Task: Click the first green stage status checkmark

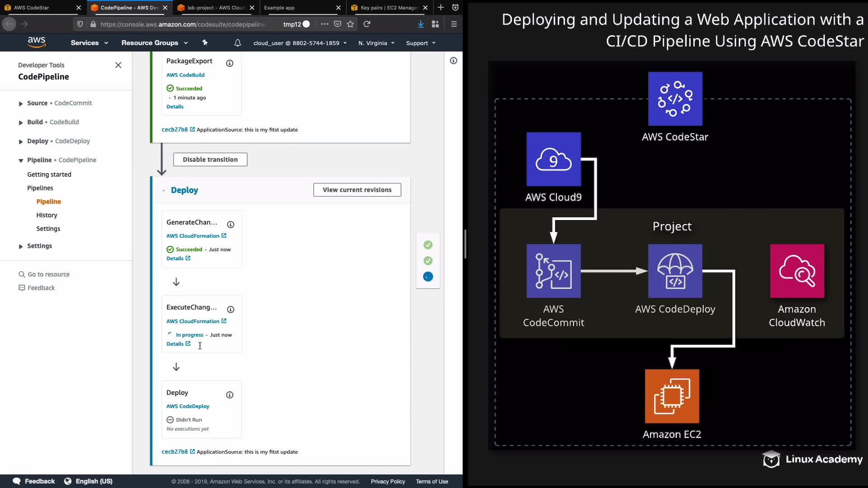Action: [x=428, y=245]
